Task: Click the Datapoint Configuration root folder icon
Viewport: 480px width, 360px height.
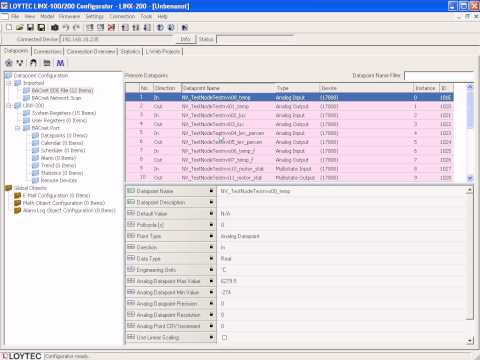Action: coord(9,76)
